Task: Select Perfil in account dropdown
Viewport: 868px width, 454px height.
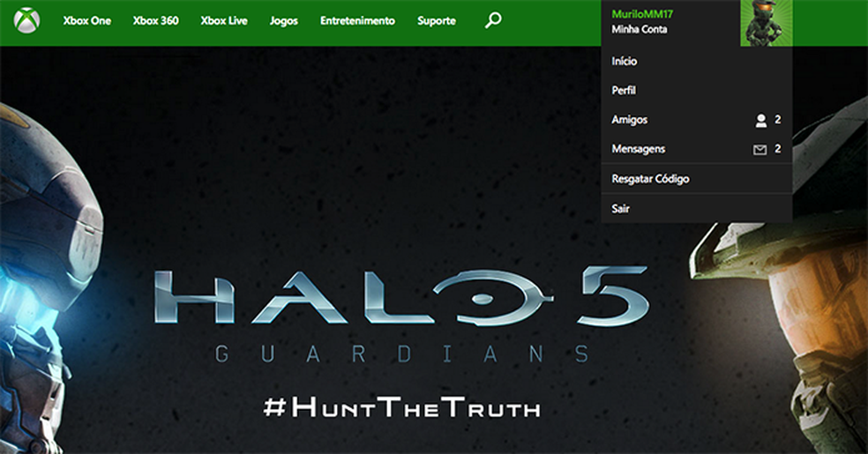Action: 696,90
